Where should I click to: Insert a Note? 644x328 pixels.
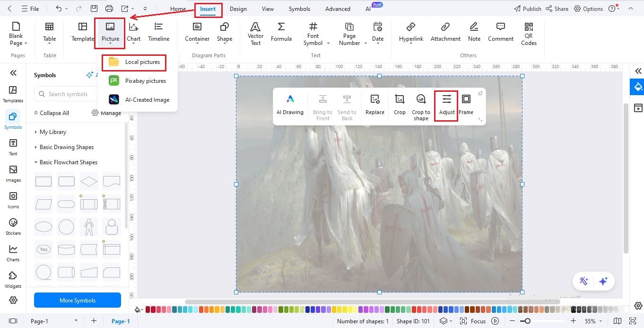(x=474, y=32)
